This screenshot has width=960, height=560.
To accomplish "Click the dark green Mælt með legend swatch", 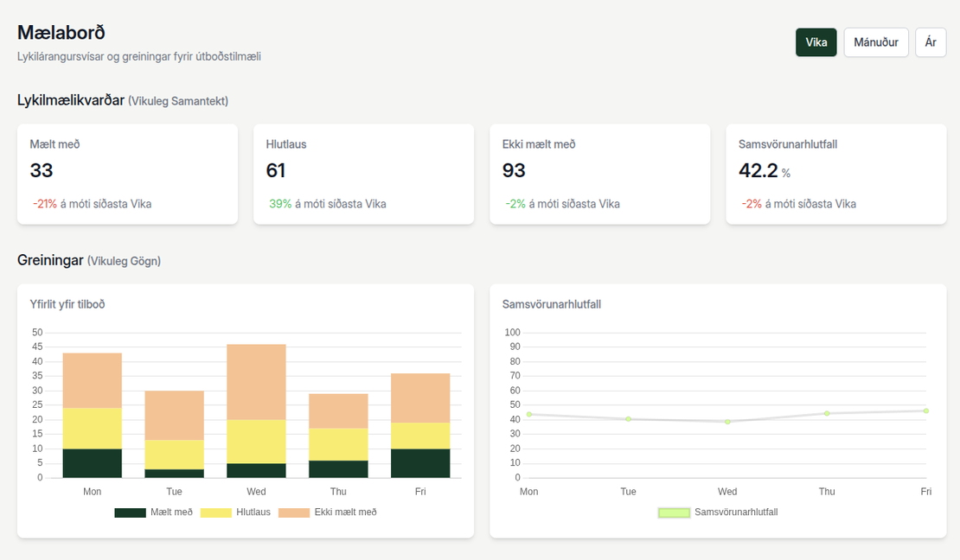I will [x=130, y=512].
